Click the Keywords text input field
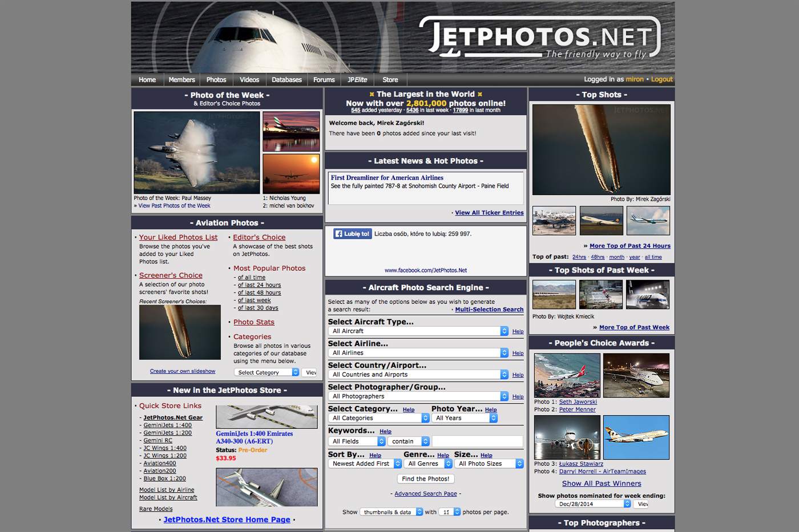Viewport: 799px width, 532px height. (x=477, y=441)
